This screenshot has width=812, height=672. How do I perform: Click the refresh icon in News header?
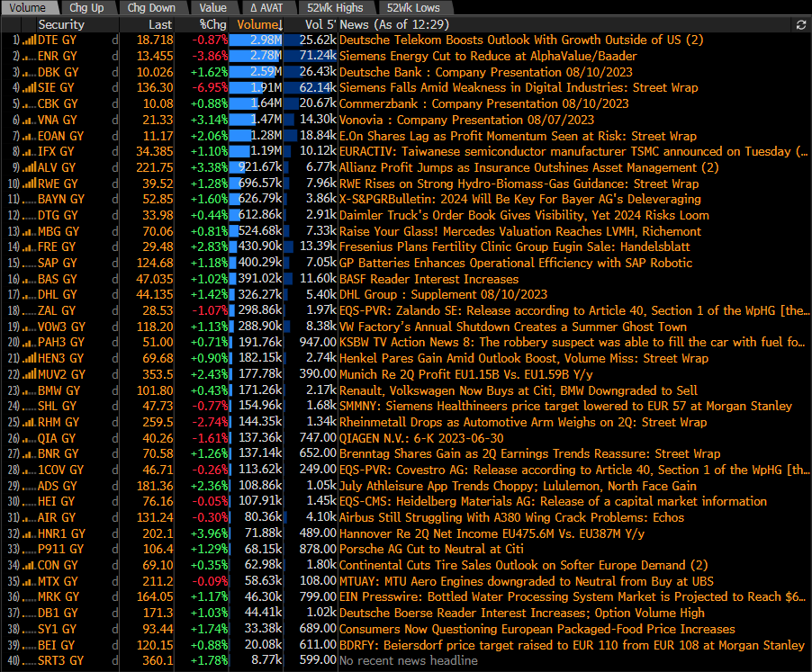800,25
